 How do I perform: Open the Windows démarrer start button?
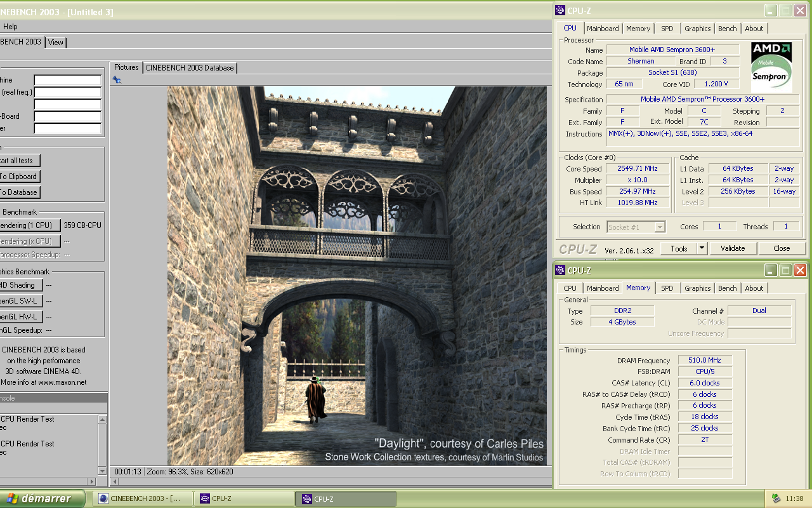42,498
